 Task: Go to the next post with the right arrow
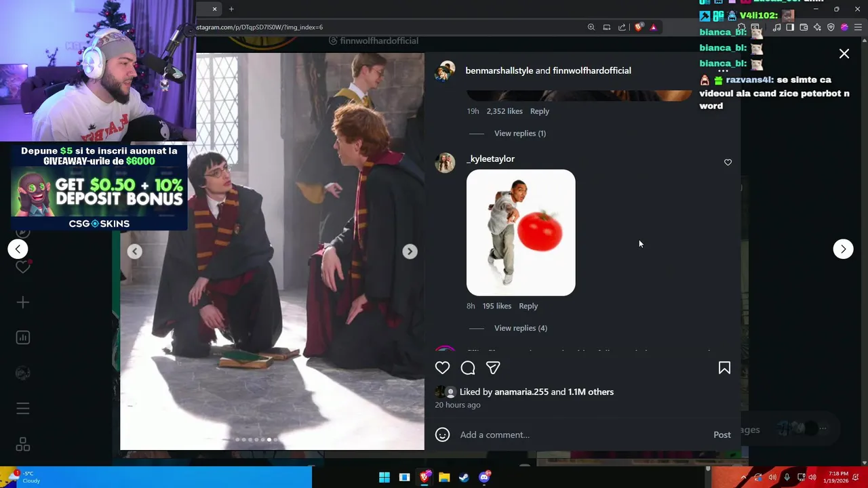(x=843, y=249)
